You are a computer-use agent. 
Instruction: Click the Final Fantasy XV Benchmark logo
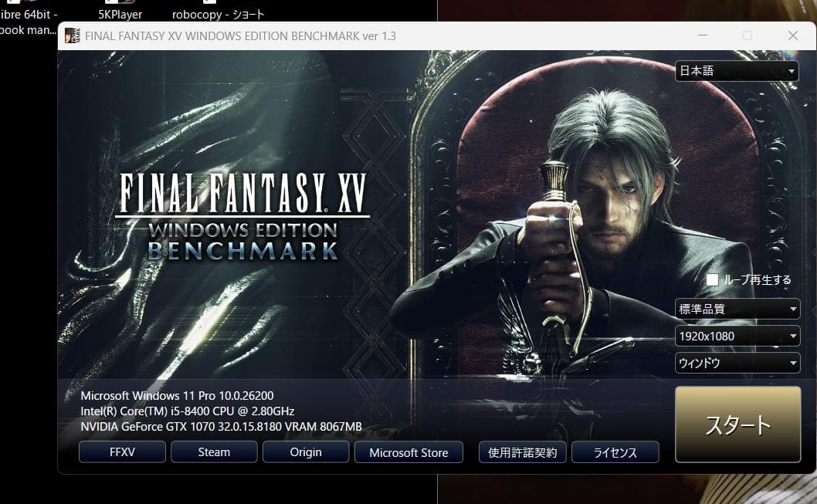pos(242,216)
